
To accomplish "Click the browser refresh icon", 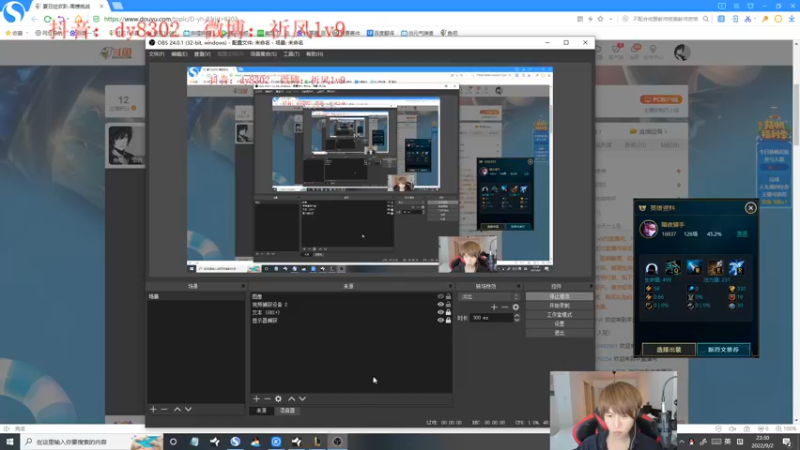I will coord(47,19).
